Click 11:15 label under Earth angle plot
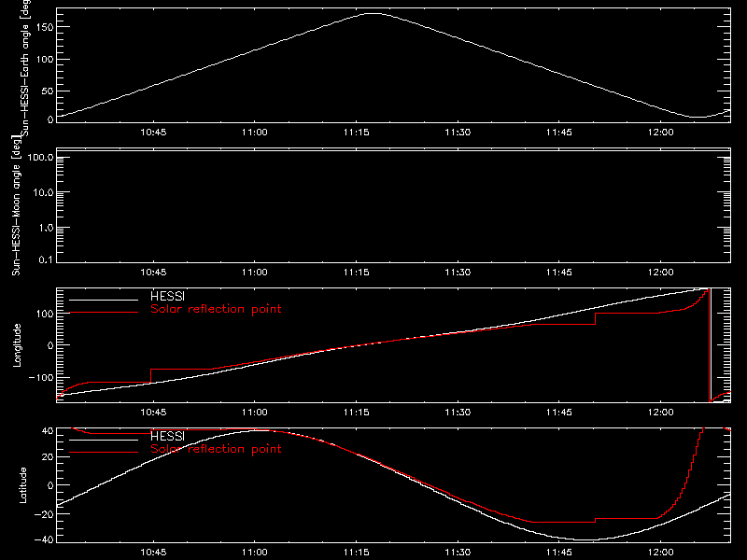 (x=357, y=132)
